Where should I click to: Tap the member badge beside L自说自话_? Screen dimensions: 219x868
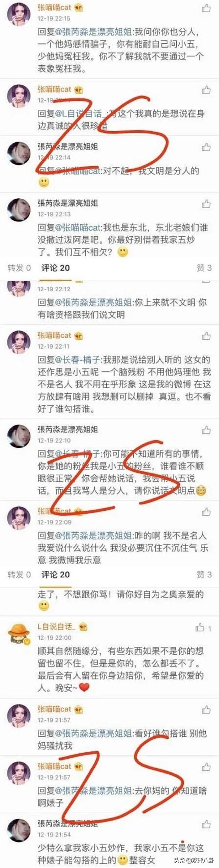click(83, 627)
